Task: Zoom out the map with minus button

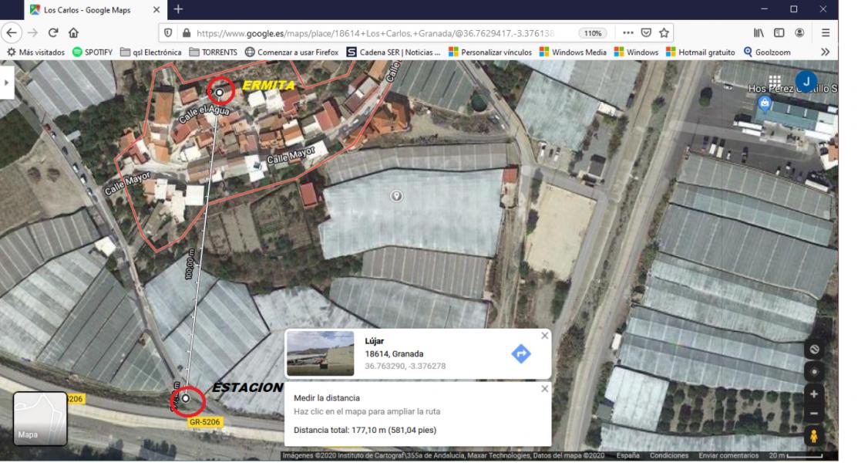Action: [x=813, y=414]
